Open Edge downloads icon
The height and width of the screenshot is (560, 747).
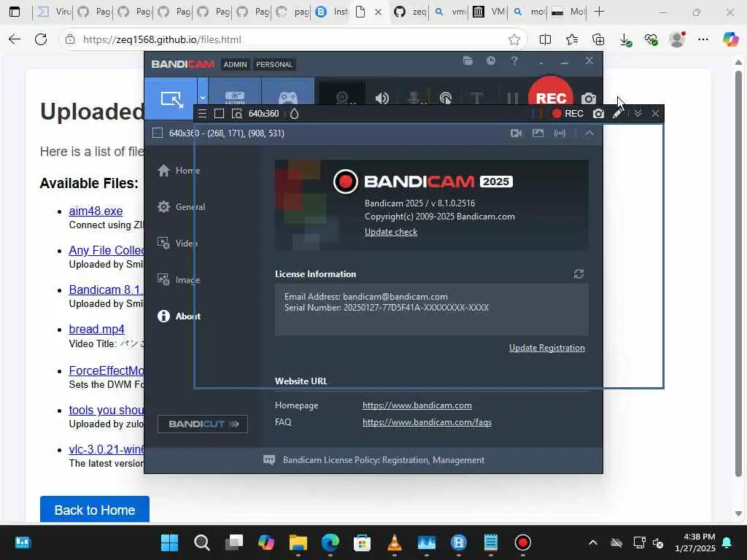coord(625,39)
